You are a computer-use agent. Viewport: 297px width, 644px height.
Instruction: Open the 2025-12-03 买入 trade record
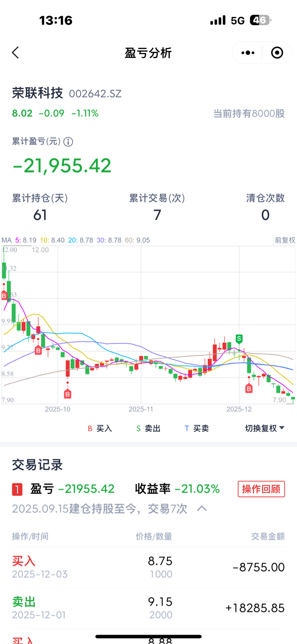pyautogui.click(x=148, y=567)
